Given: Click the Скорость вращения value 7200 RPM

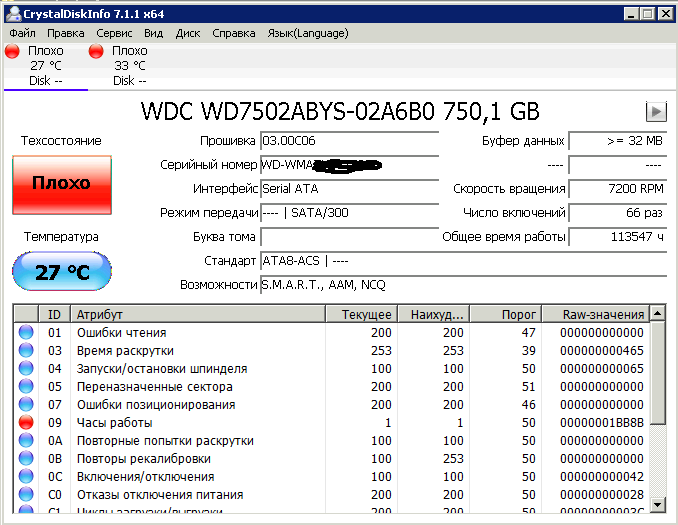Looking at the screenshot, I should point(617,189).
